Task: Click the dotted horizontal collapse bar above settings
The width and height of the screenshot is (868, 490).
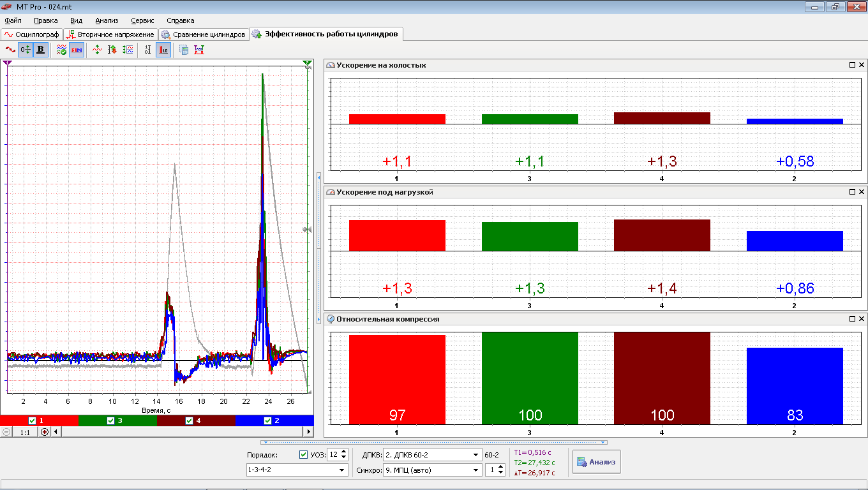Action: click(434, 442)
